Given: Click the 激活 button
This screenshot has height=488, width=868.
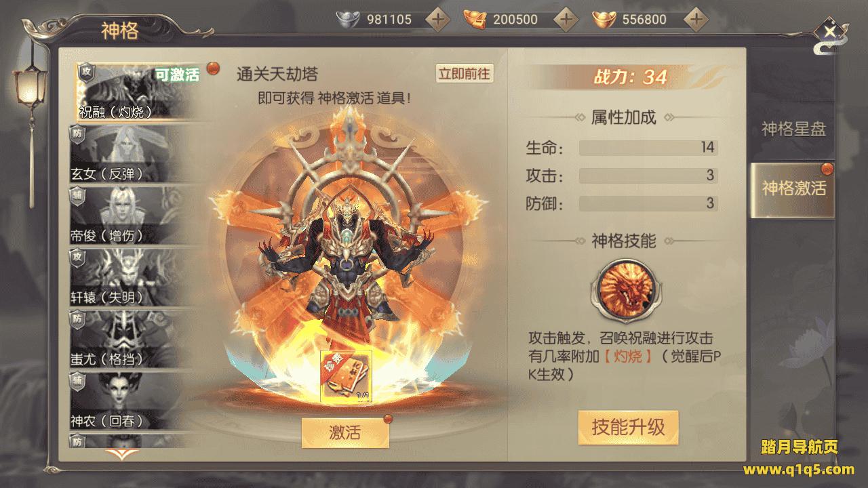Looking at the screenshot, I should tap(345, 432).
